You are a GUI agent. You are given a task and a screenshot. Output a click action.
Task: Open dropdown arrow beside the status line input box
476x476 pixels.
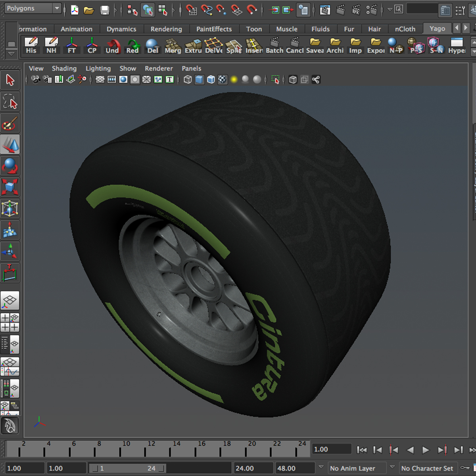(390, 9)
